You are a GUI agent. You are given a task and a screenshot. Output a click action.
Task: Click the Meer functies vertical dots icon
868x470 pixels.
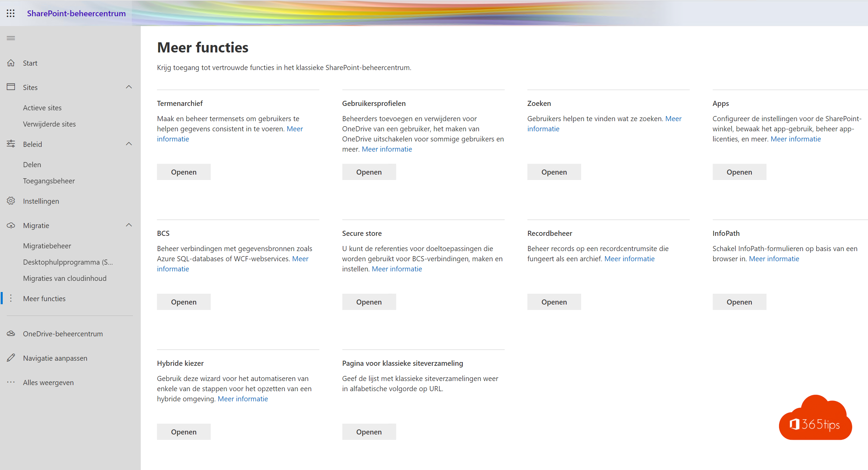pos(11,298)
